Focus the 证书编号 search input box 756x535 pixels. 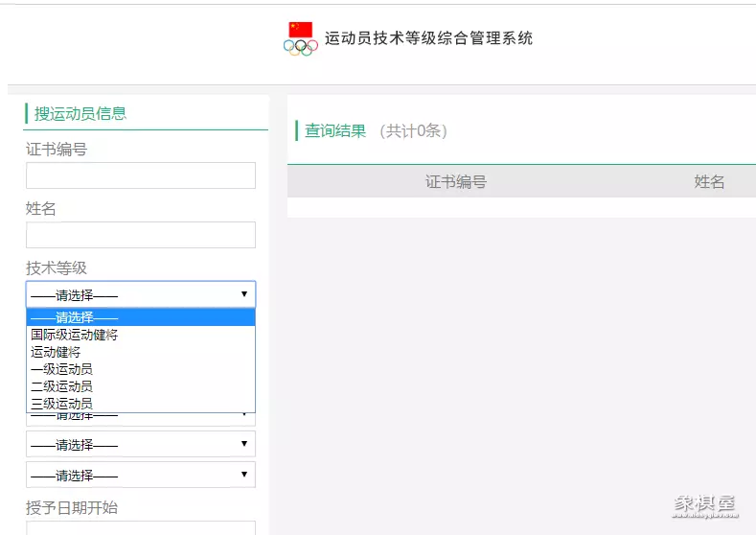click(x=141, y=175)
